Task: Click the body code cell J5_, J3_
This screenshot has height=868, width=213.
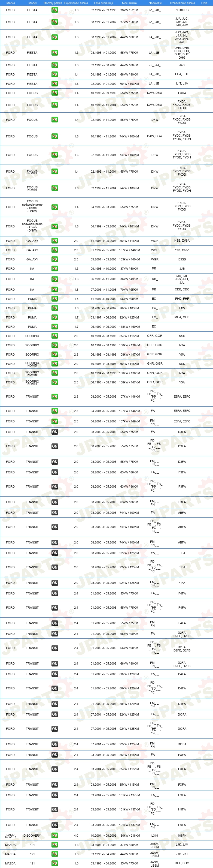Action: tap(155, 65)
